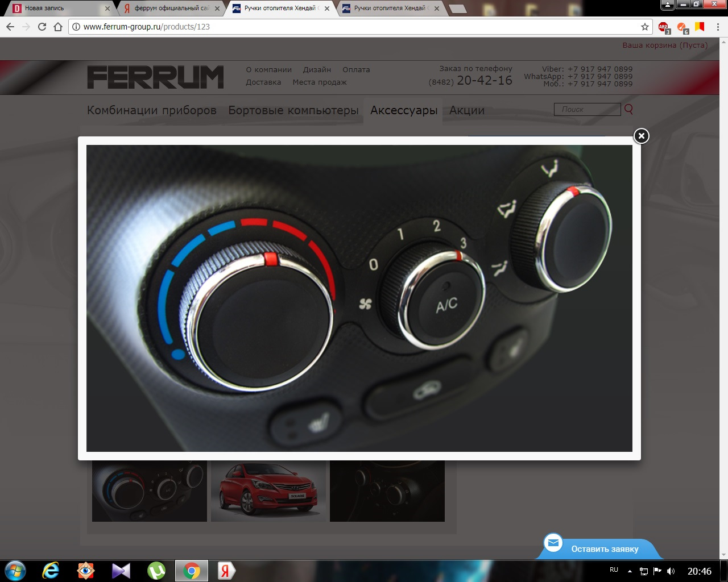Open a new browser tab
The height and width of the screenshot is (582, 728).
click(x=458, y=9)
